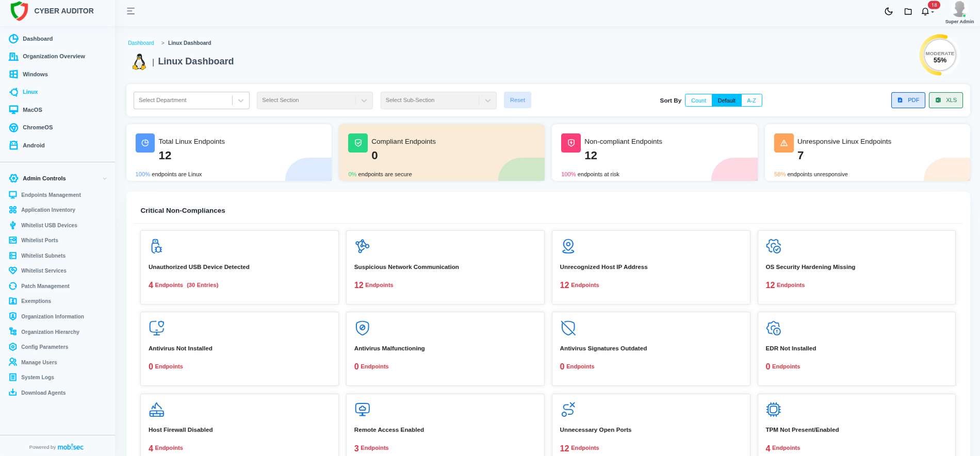Open MacOS sidebar item

pyautogui.click(x=32, y=110)
